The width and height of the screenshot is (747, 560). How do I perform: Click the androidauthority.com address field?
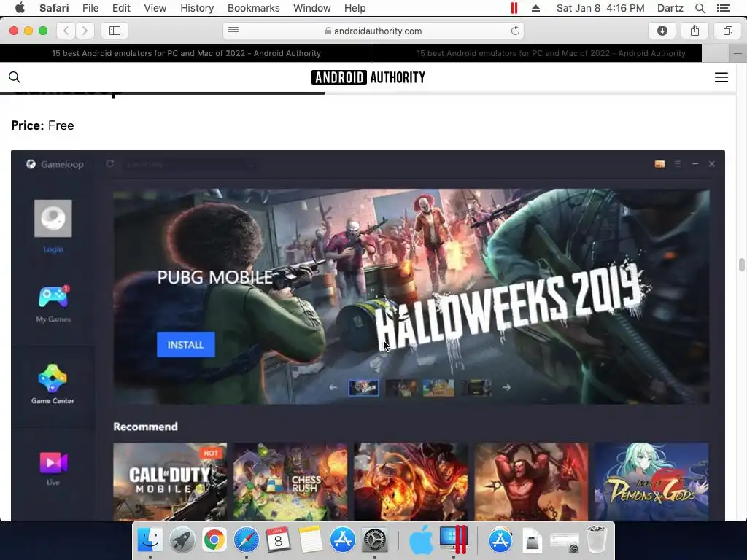point(373,31)
